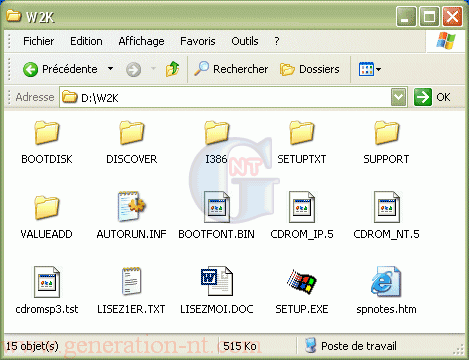Screen dimensions: 469x360
Task: Click the OK label beside address bar
Action: point(443,97)
